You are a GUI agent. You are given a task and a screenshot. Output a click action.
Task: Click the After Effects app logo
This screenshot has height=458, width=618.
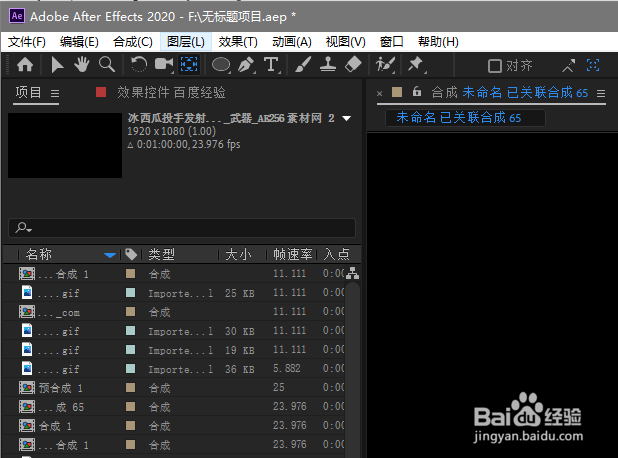click(17, 16)
